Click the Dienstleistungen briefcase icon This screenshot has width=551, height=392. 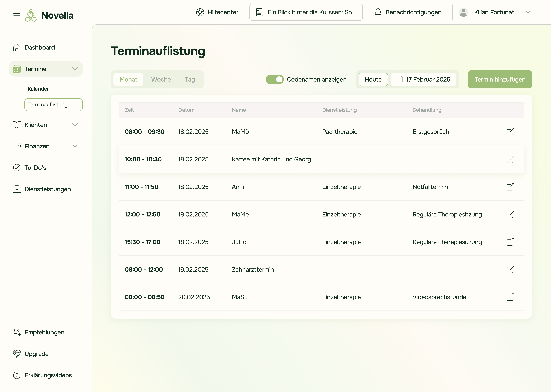[17, 189]
